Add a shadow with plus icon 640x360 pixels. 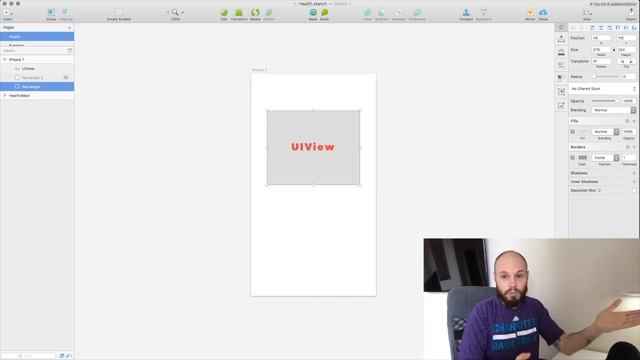pyautogui.click(x=634, y=173)
